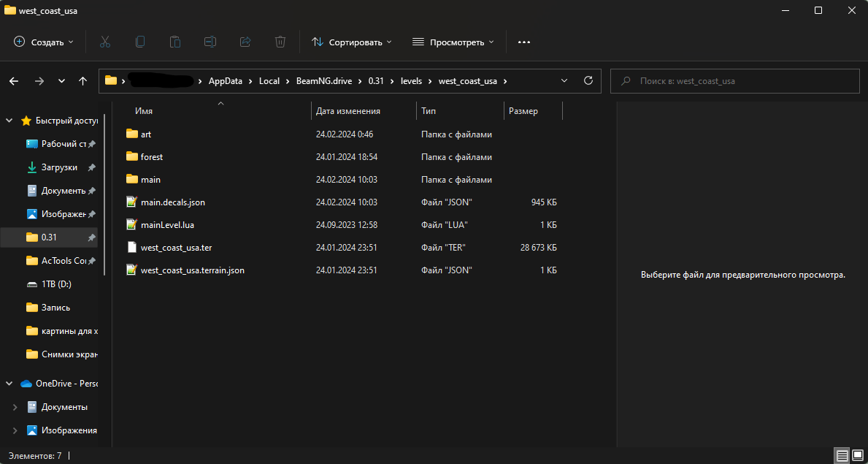868x464 pixels.
Task: Click the levels breadcrumb in address bar
Action: pyautogui.click(x=411, y=81)
